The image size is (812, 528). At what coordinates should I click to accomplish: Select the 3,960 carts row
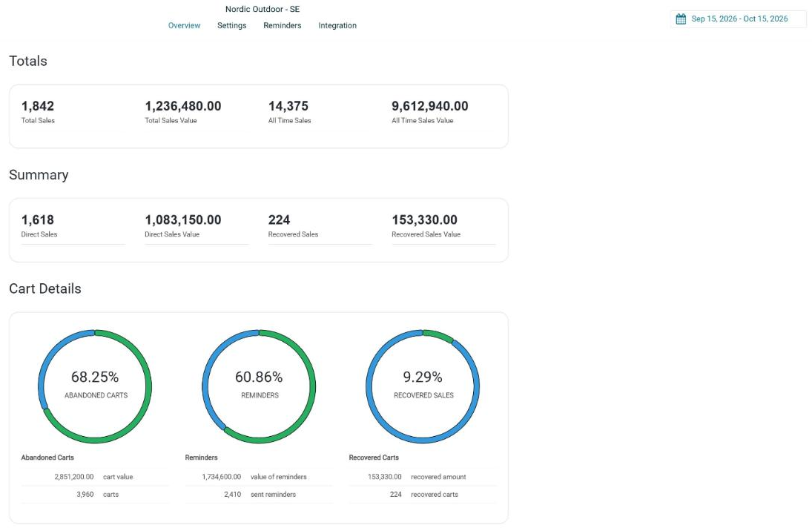pyautogui.click(x=95, y=495)
